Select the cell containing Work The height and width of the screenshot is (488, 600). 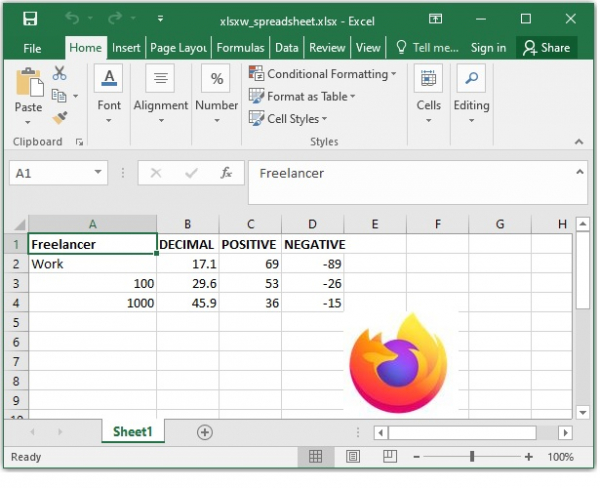coord(92,264)
